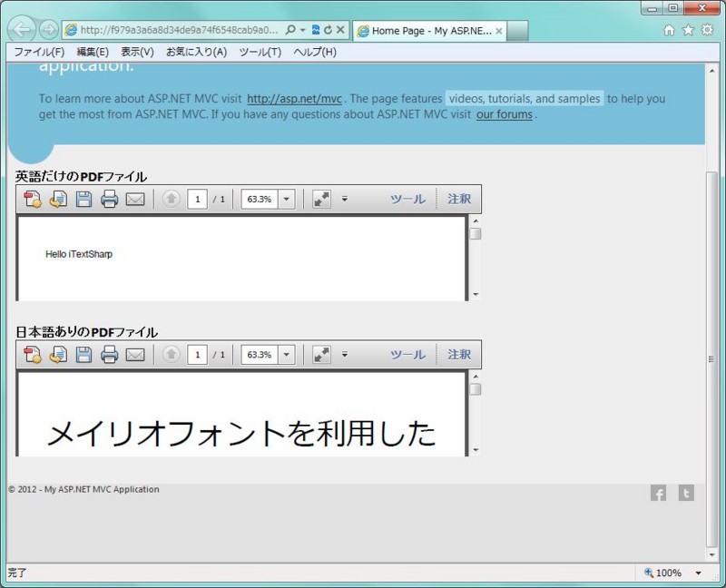Expand the search provider dropdown in the address bar

click(304, 30)
